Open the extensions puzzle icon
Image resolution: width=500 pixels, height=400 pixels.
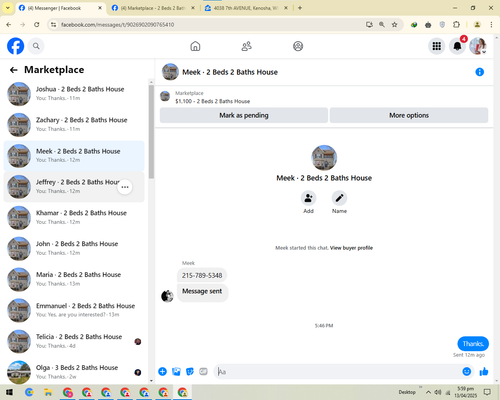[456, 25]
